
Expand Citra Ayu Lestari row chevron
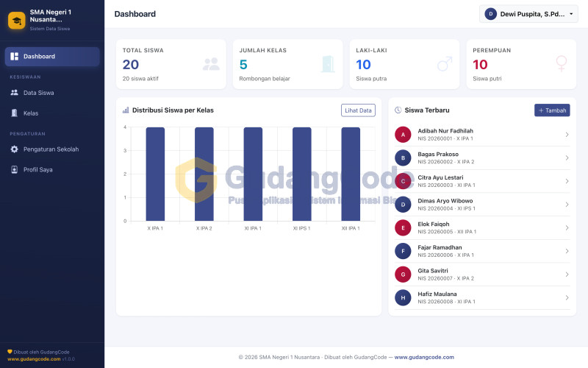click(567, 181)
